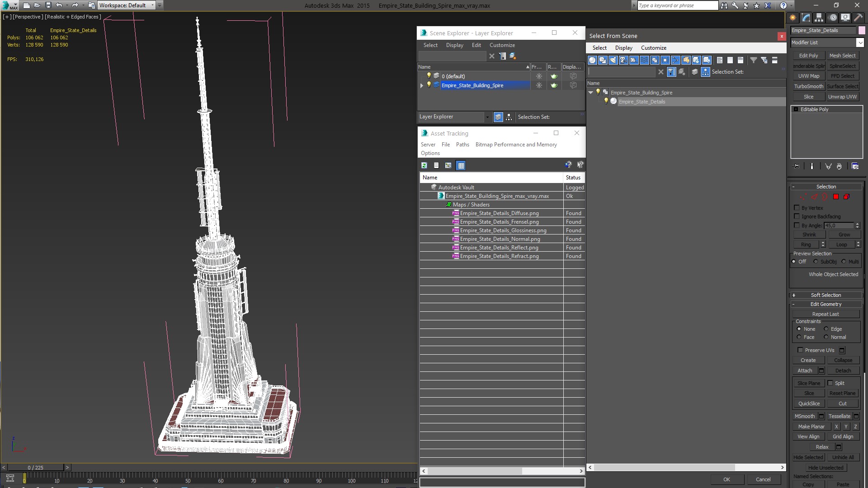Open the Modify command panel tab

click(806, 18)
